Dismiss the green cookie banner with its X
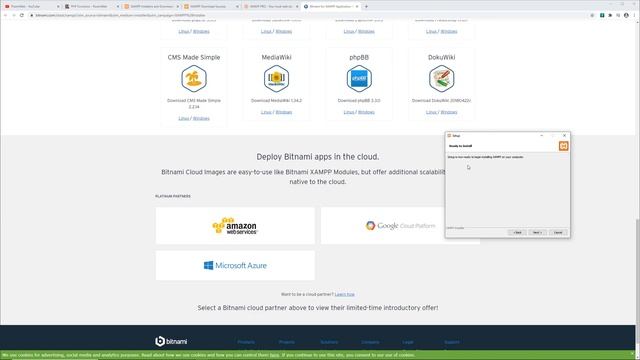The image size is (640, 360). 632,354
